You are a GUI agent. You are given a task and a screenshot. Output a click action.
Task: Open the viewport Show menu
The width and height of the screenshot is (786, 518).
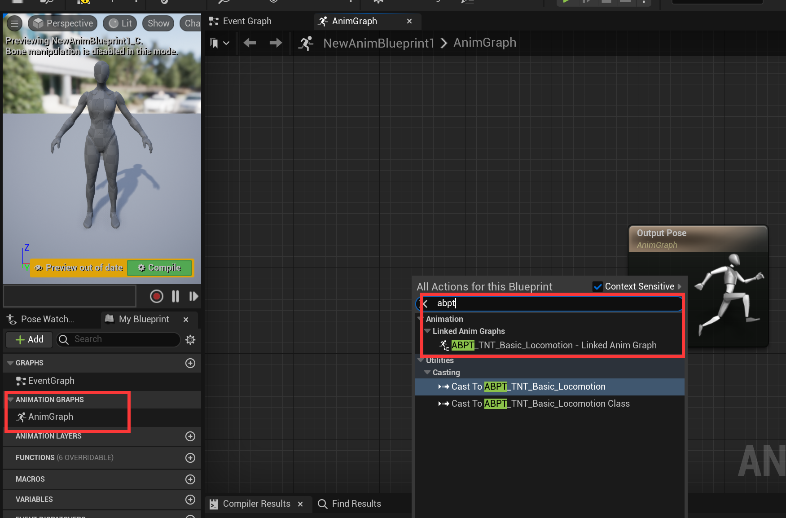[x=158, y=23]
